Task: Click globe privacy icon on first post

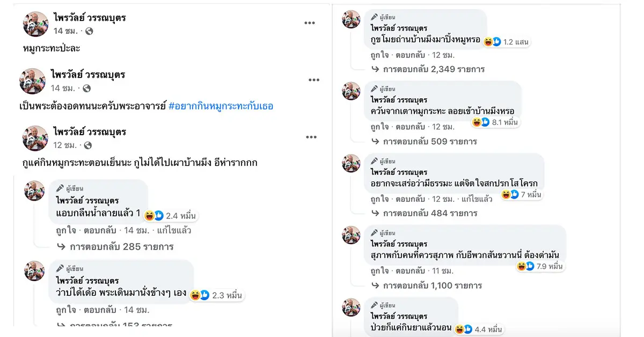Action: pyautogui.click(x=89, y=31)
